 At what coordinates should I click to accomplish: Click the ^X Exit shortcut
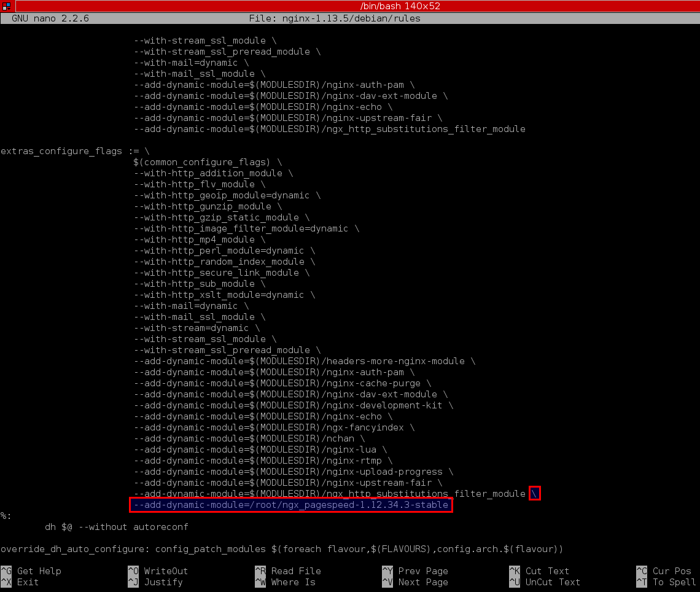[x=20, y=582]
